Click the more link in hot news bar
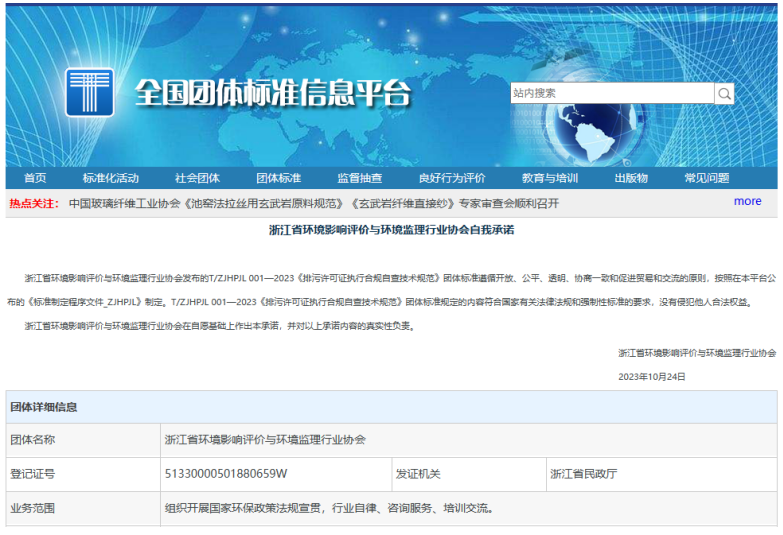The height and width of the screenshot is (535, 783). [x=748, y=201]
